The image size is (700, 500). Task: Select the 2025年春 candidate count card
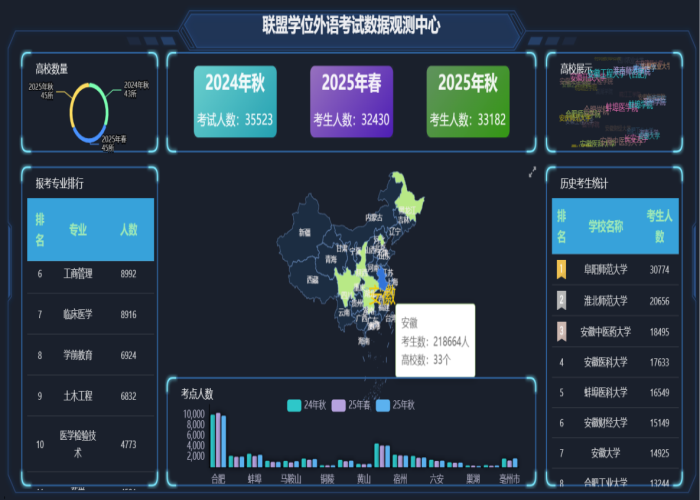pyautogui.click(x=352, y=102)
